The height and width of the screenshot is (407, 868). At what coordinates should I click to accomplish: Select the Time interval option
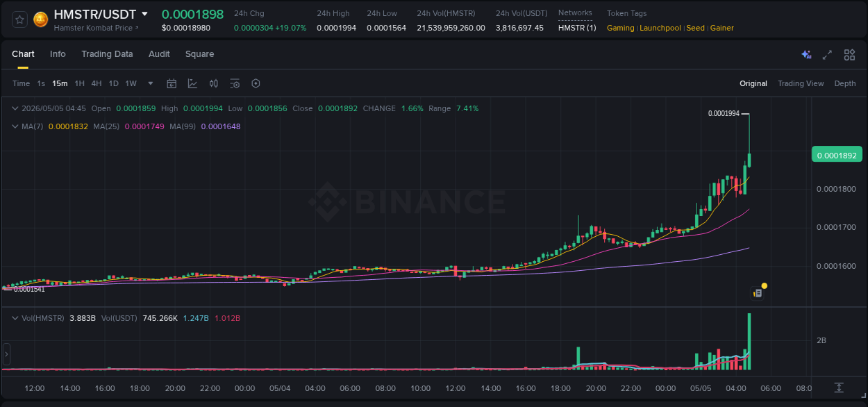(x=21, y=83)
